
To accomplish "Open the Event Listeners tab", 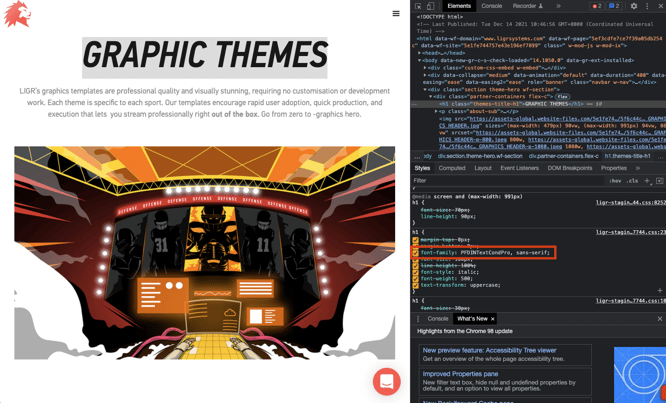I will (519, 168).
